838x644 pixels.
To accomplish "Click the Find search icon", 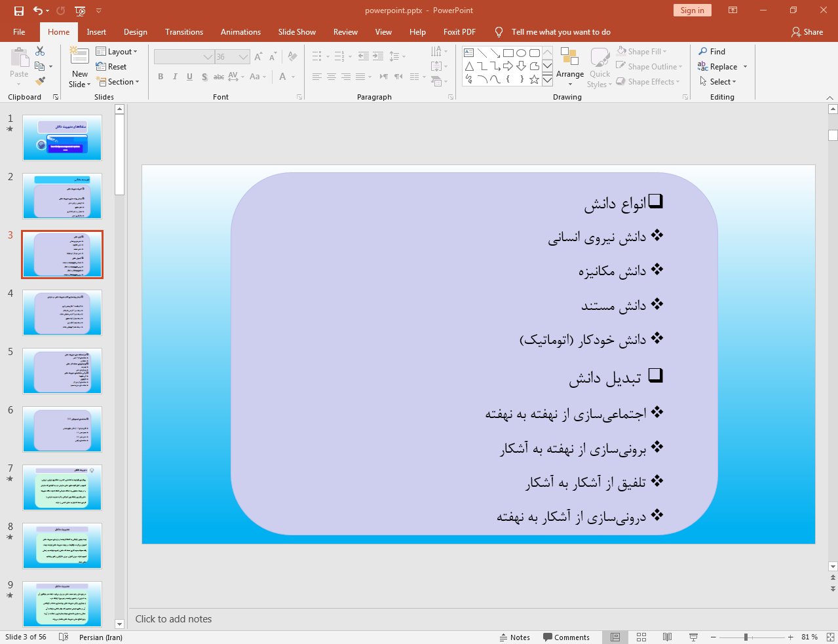I will coord(703,51).
